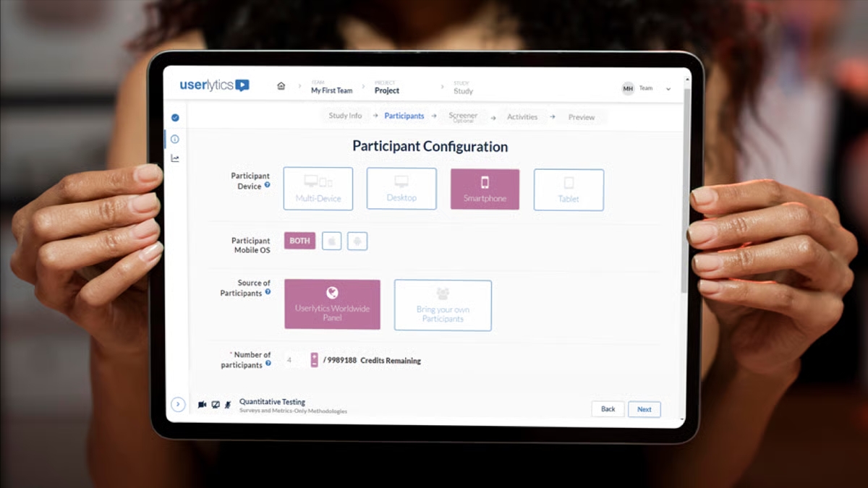Click the Back button
The height and width of the screenshot is (488, 868).
(x=608, y=408)
